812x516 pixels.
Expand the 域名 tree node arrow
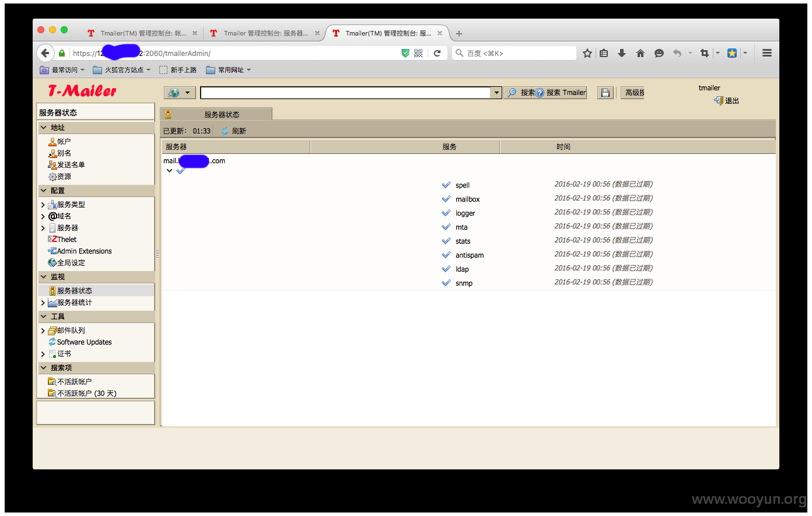click(x=43, y=216)
